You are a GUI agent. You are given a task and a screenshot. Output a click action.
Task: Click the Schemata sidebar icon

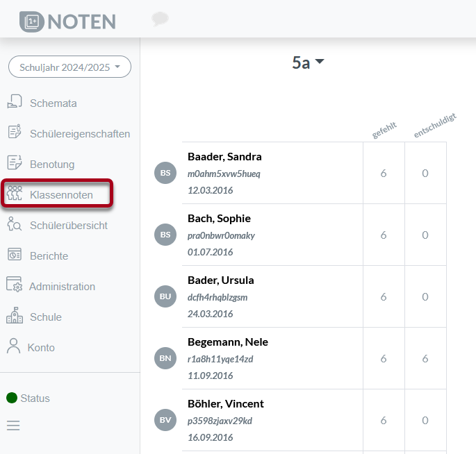(x=15, y=102)
